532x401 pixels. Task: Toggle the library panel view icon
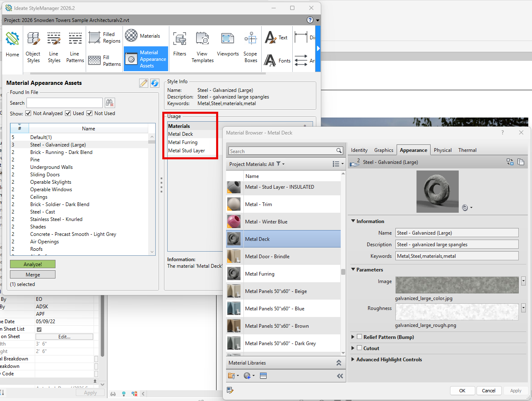pyautogui.click(x=263, y=376)
